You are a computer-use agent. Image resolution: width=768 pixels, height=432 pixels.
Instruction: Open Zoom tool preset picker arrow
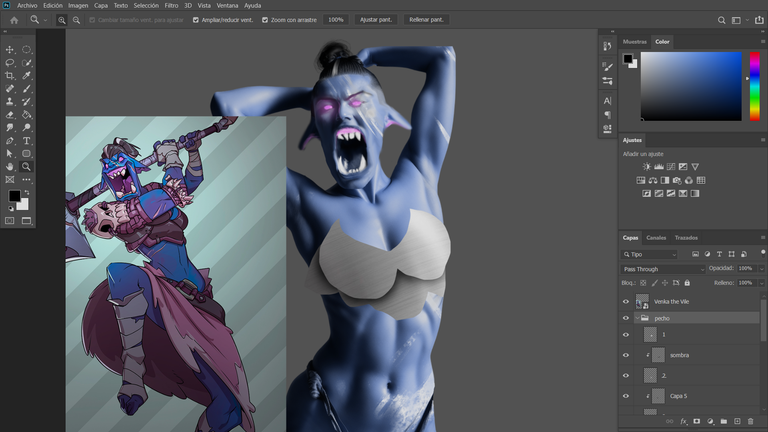(x=45, y=20)
